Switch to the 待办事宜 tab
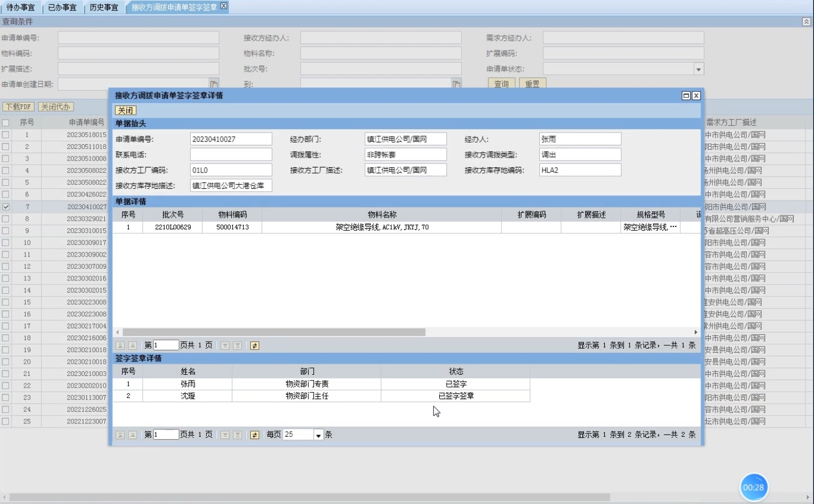This screenshot has width=814, height=504. (x=20, y=8)
